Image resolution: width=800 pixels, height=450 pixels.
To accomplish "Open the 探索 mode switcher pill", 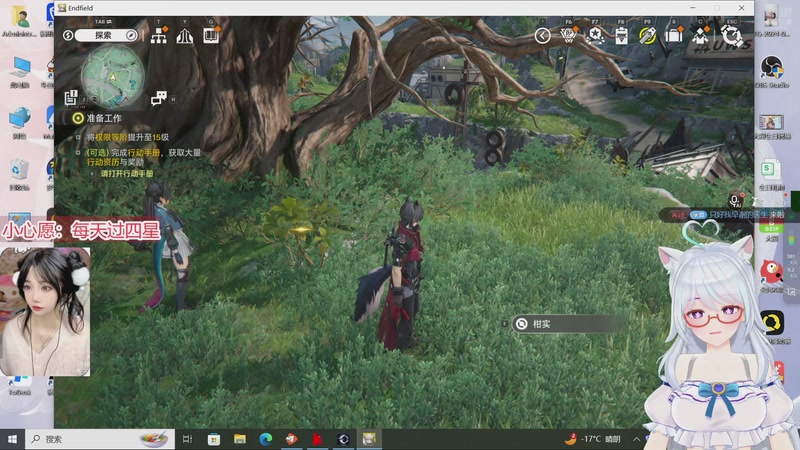I will [x=106, y=35].
